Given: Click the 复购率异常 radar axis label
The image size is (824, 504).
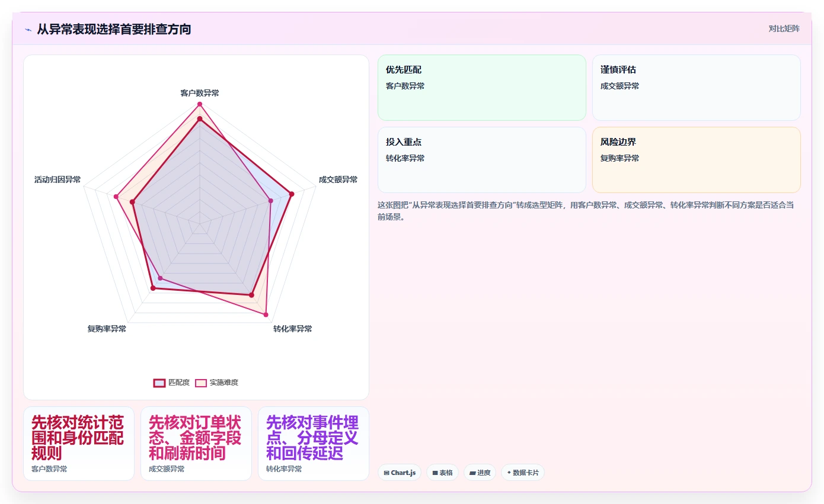Looking at the screenshot, I should pos(107,329).
